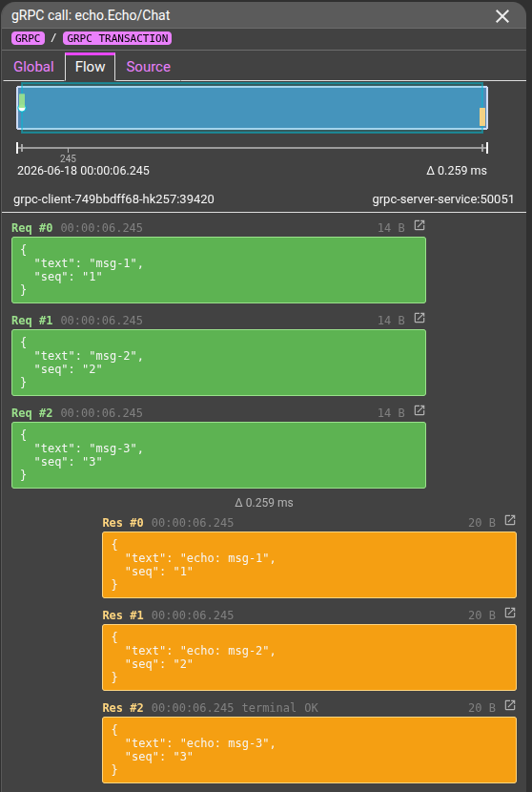The height and width of the screenshot is (792, 532).
Task: Select the Req #0 green message body
Action: coord(218,270)
